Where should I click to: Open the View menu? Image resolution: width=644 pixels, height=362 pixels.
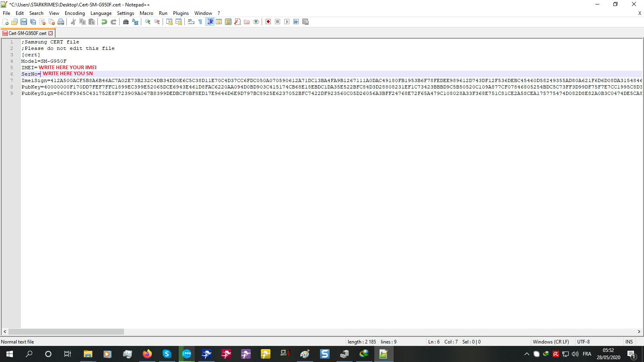(x=54, y=13)
